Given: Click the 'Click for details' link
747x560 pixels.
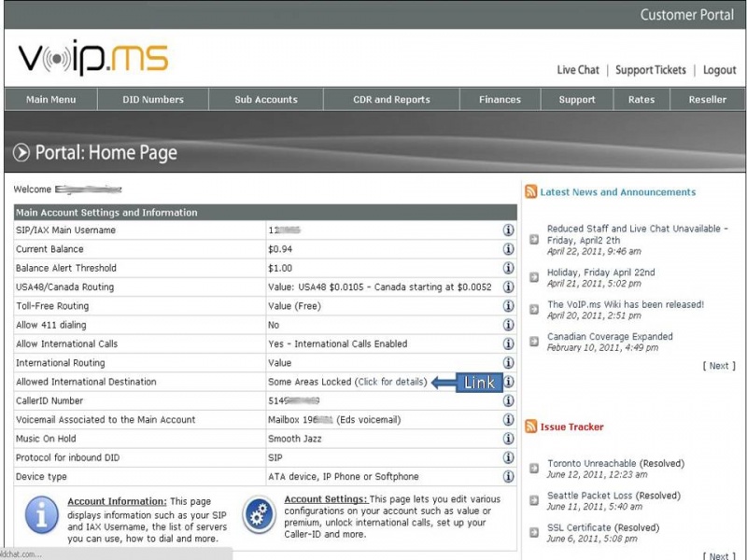Looking at the screenshot, I should [x=390, y=382].
